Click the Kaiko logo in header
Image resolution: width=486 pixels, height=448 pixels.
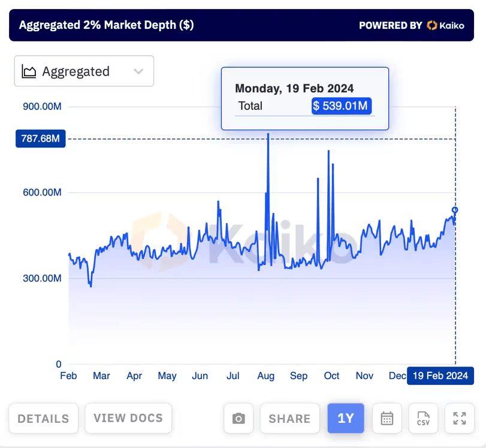(x=445, y=25)
